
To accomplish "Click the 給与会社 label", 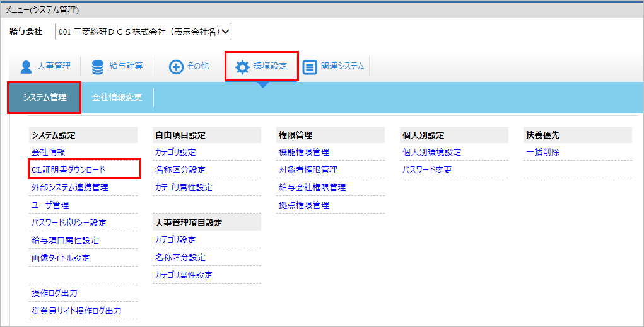I will pos(26,31).
